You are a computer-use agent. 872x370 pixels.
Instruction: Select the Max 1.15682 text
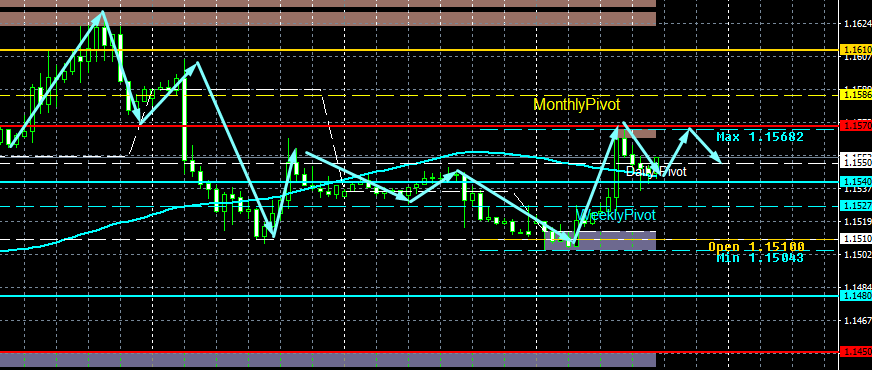[760, 136]
